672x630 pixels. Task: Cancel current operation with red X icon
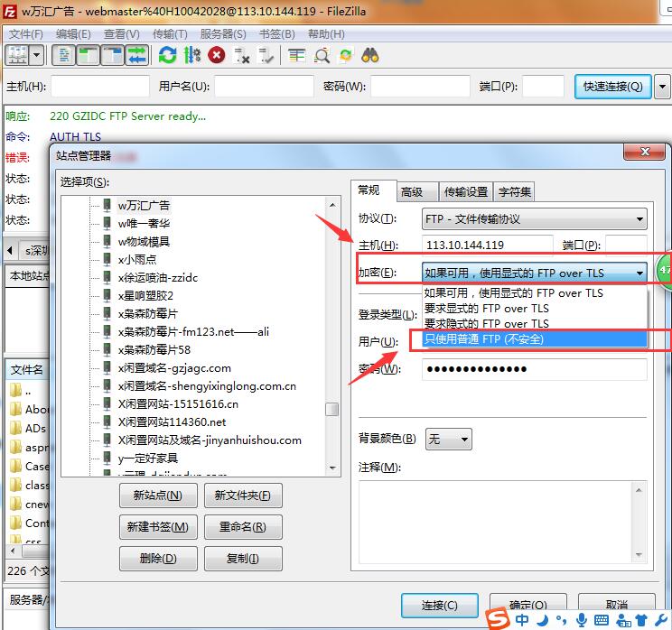tap(217, 56)
